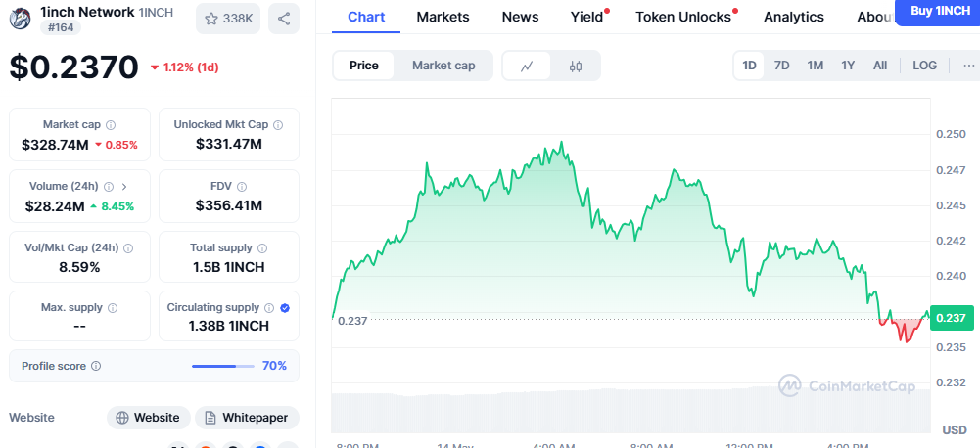Show Unlocked Mkt Cap info icon
Viewport: 980px width, 448px height.
click(x=278, y=125)
